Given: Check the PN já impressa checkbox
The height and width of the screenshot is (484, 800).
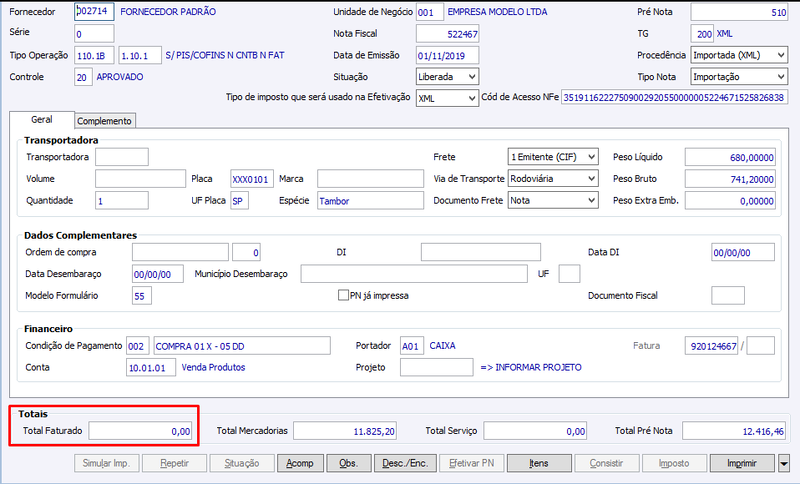Looking at the screenshot, I should [343, 295].
